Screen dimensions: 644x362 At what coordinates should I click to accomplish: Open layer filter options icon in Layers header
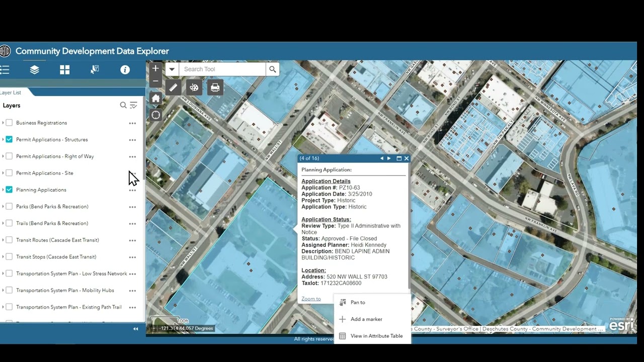[133, 105]
